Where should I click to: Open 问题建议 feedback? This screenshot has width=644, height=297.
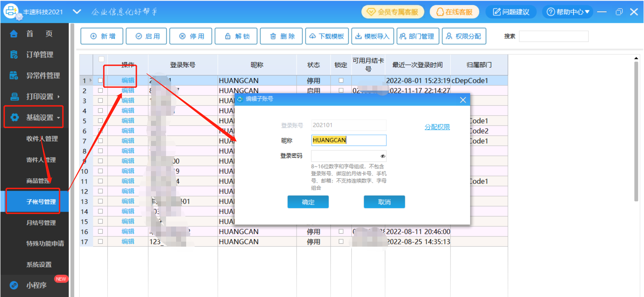(511, 12)
